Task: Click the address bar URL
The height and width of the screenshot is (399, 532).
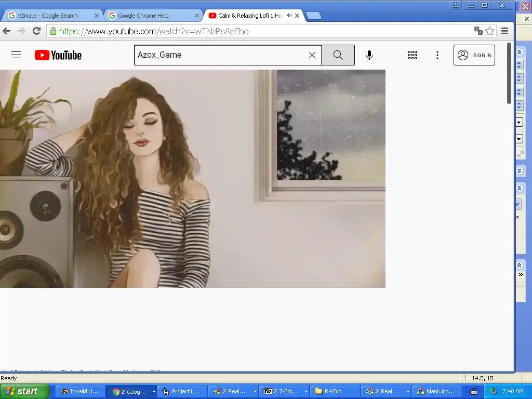Action: [154, 31]
